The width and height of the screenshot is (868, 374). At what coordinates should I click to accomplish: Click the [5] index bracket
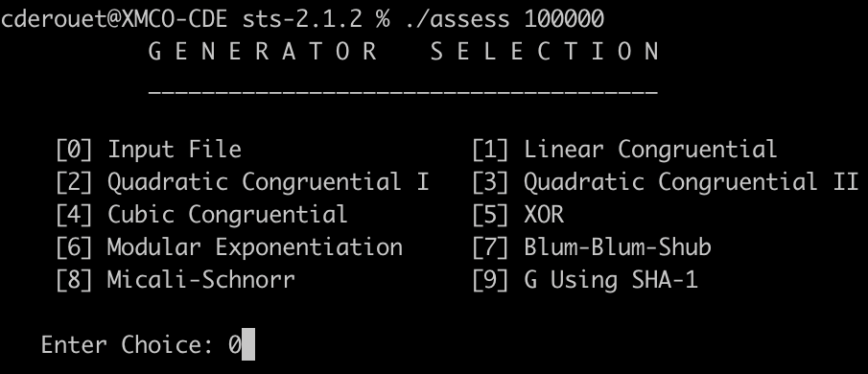point(490,215)
